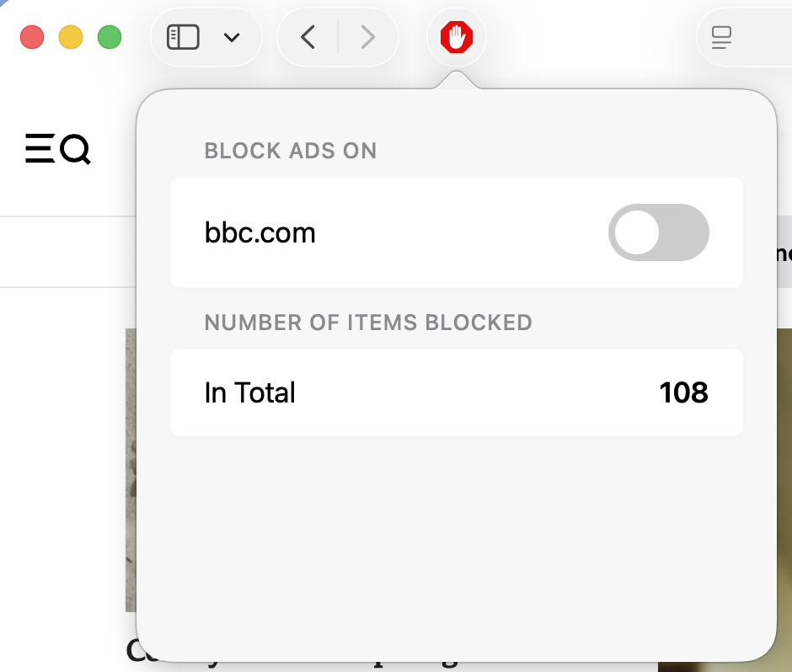Click the article thumbnail behind the popup
The height and width of the screenshot is (672, 792).
131,472
